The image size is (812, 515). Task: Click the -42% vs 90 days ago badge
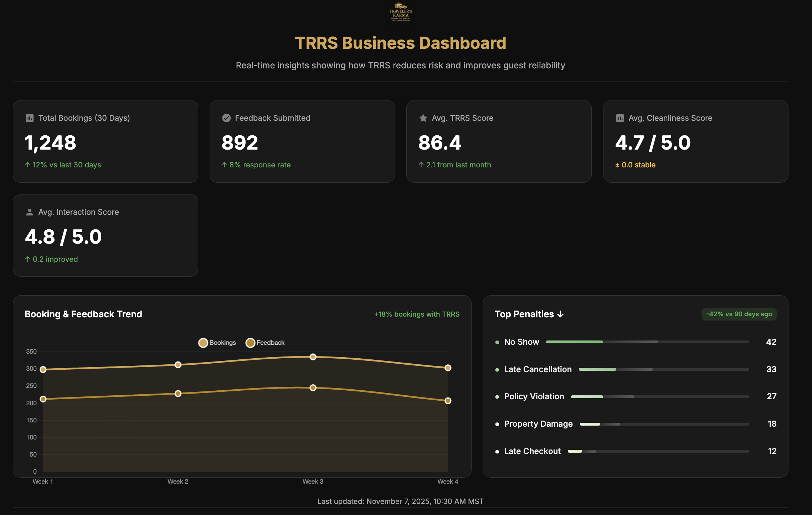pos(739,314)
